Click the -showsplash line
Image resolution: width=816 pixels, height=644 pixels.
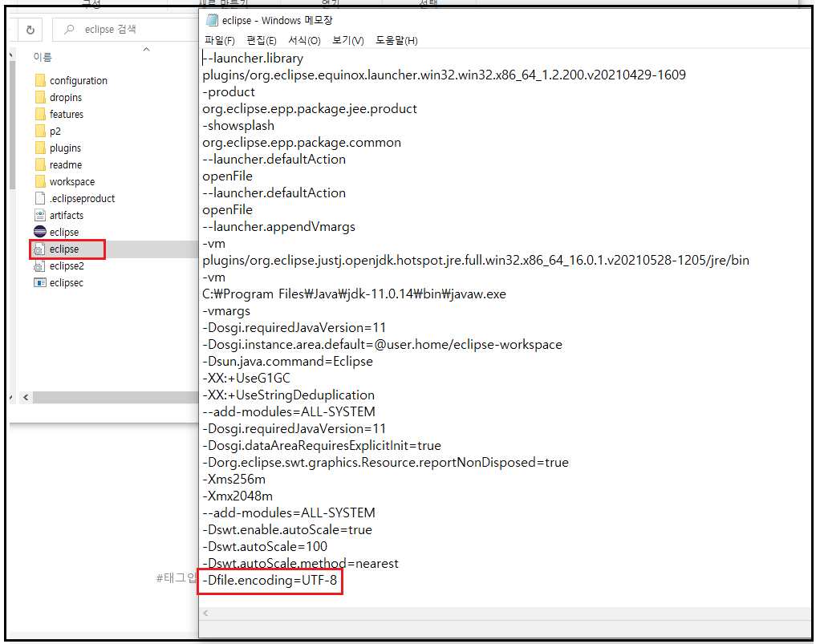(238, 125)
